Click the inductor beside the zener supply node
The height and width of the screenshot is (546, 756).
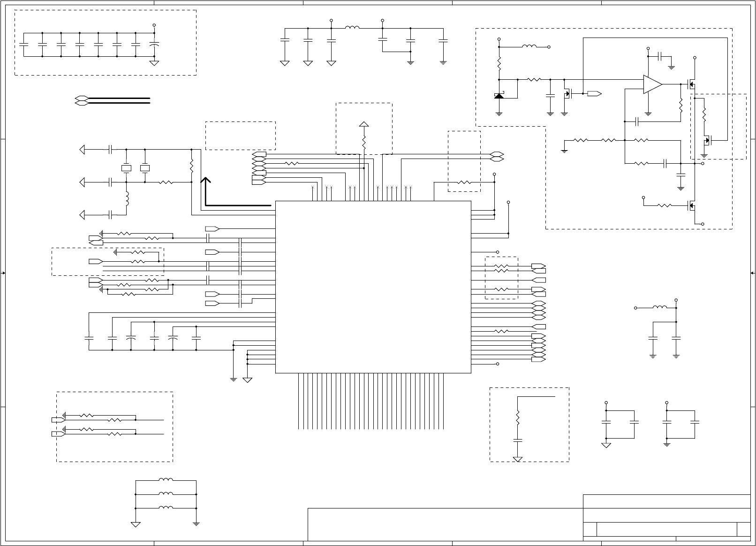pos(529,46)
